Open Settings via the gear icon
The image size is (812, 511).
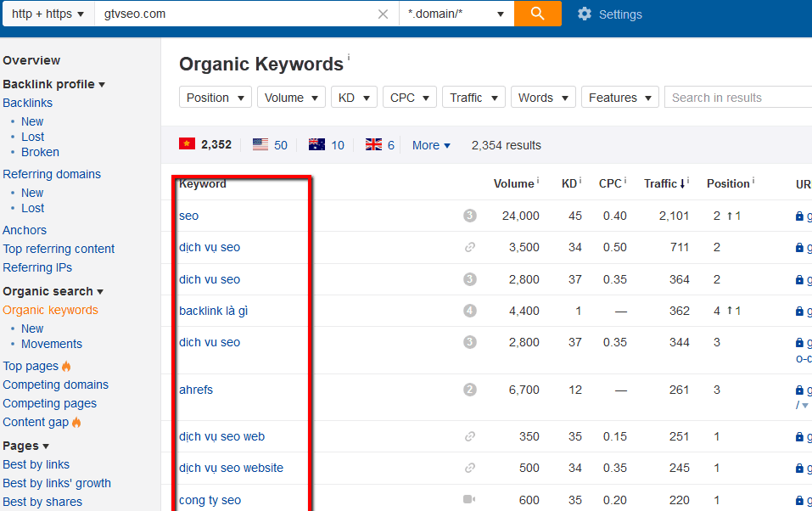click(x=585, y=14)
